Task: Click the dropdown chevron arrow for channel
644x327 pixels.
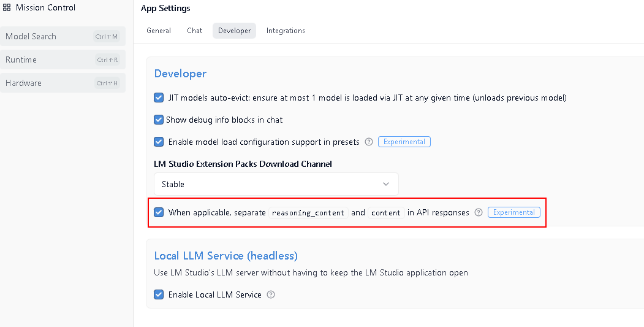Action: (385, 184)
